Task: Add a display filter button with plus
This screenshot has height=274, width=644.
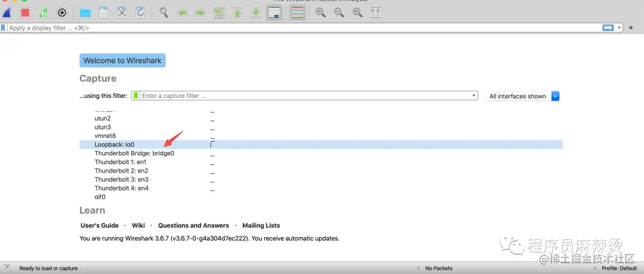Action: pos(631,27)
